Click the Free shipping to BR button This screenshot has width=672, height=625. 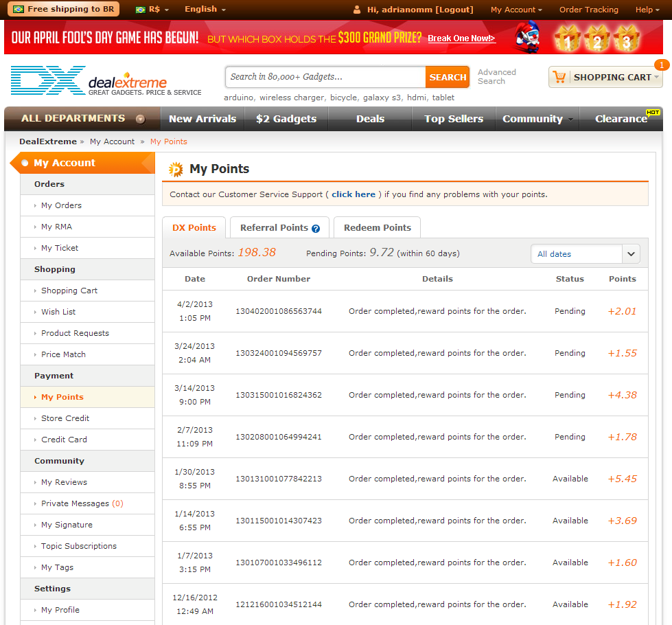coord(65,9)
